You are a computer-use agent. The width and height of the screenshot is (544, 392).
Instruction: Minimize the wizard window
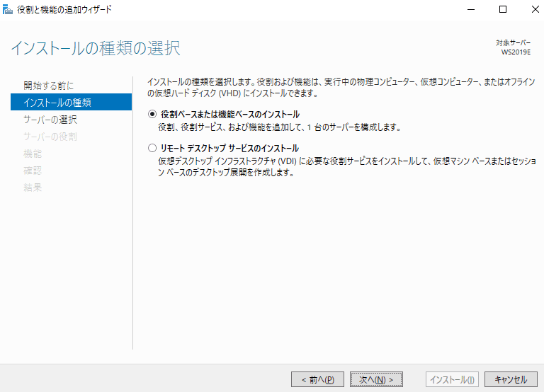click(x=471, y=10)
